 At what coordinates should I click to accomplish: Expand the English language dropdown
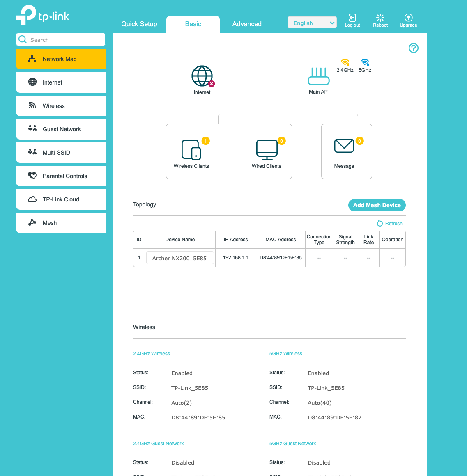pyautogui.click(x=312, y=23)
